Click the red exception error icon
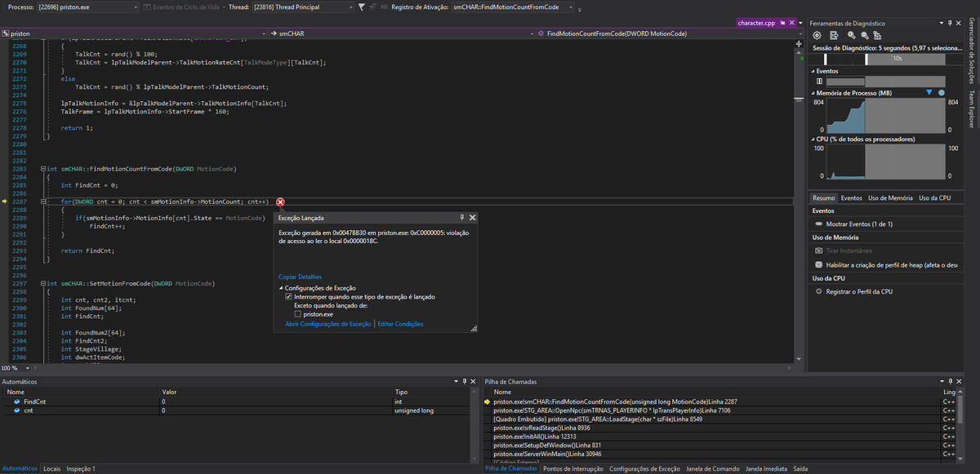980x474 pixels. click(x=280, y=202)
